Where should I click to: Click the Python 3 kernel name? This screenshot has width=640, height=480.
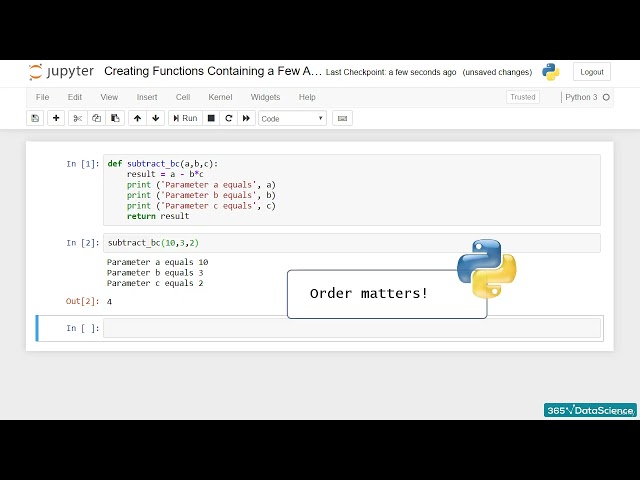[581, 97]
